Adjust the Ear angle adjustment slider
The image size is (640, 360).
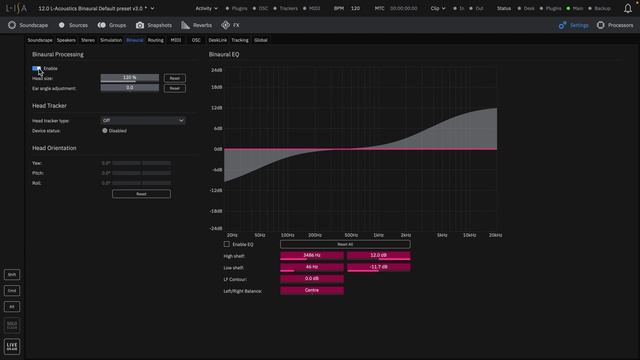tap(130, 88)
